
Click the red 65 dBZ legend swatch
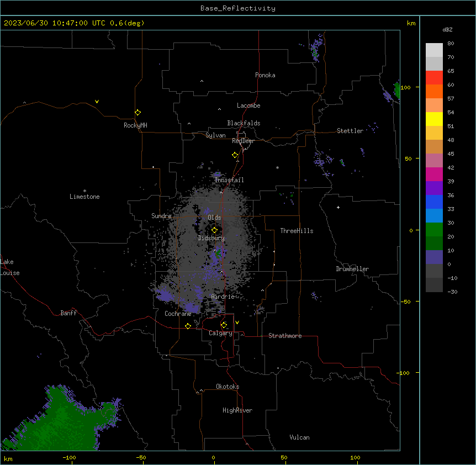[x=434, y=77]
